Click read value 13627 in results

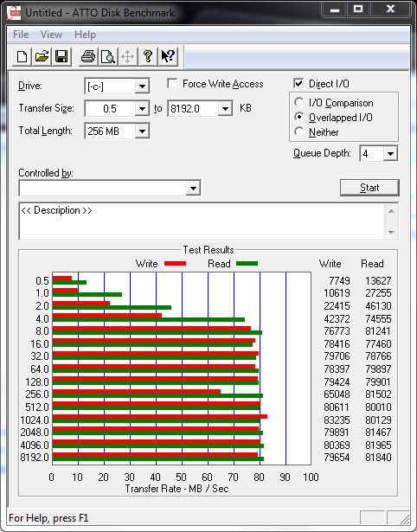pyautogui.click(x=378, y=281)
